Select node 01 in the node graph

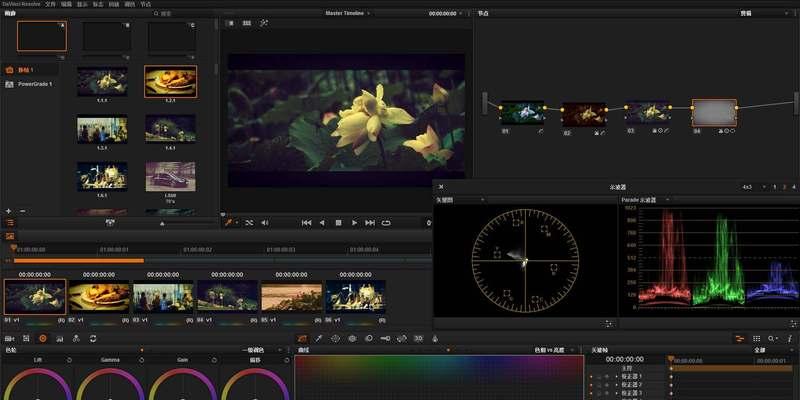(x=521, y=112)
